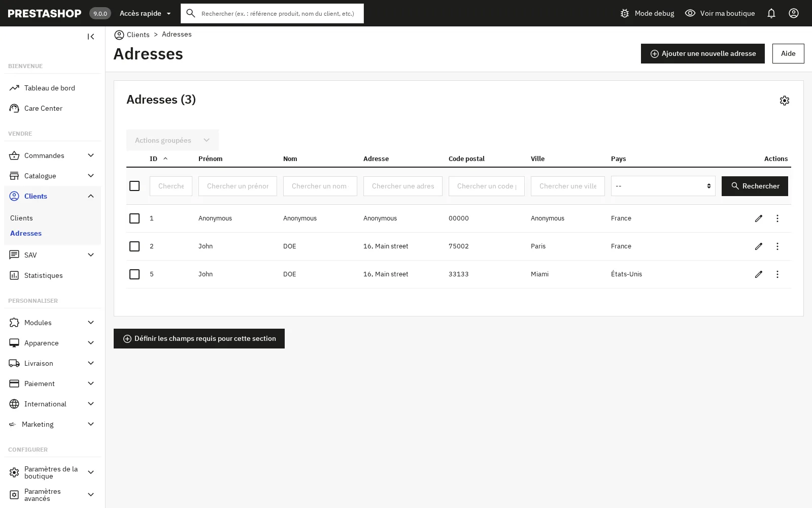Click the search magnifier icon in top bar

(x=191, y=13)
